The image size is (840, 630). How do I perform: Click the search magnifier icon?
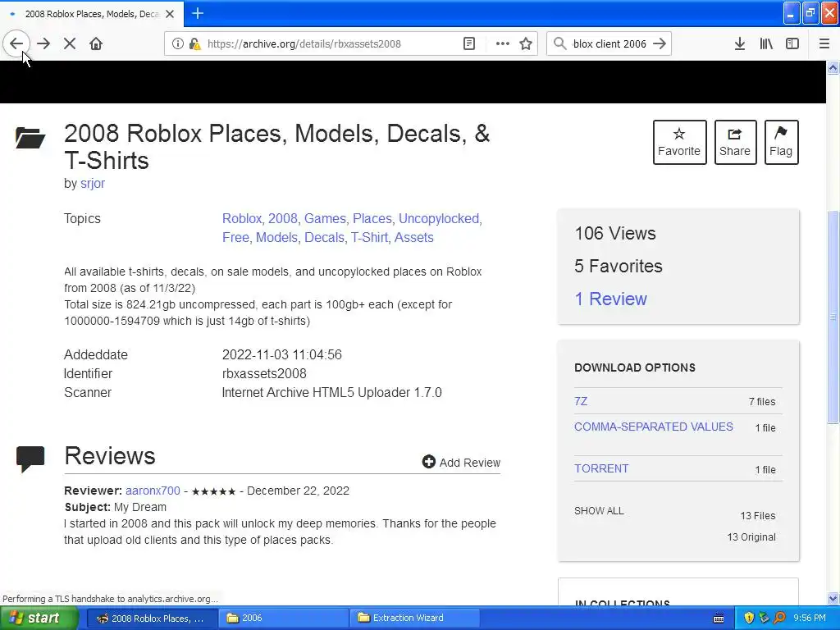click(559, 44)
